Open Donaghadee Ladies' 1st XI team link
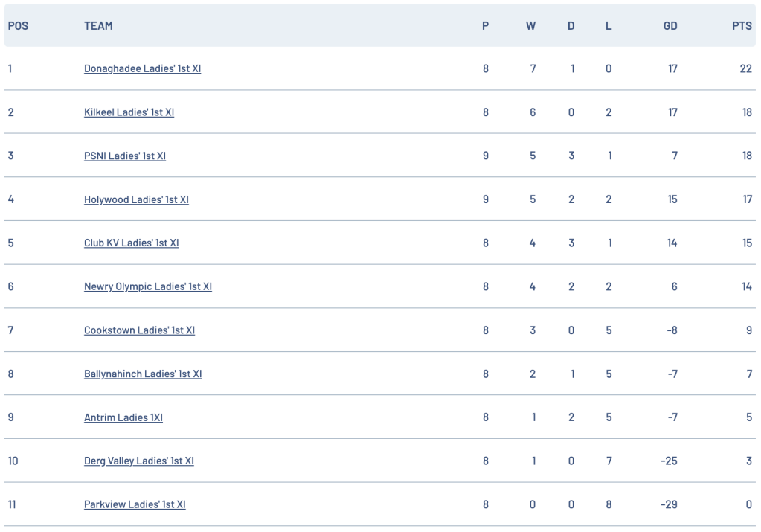761x532 pixels. click(x=142, y=68)
